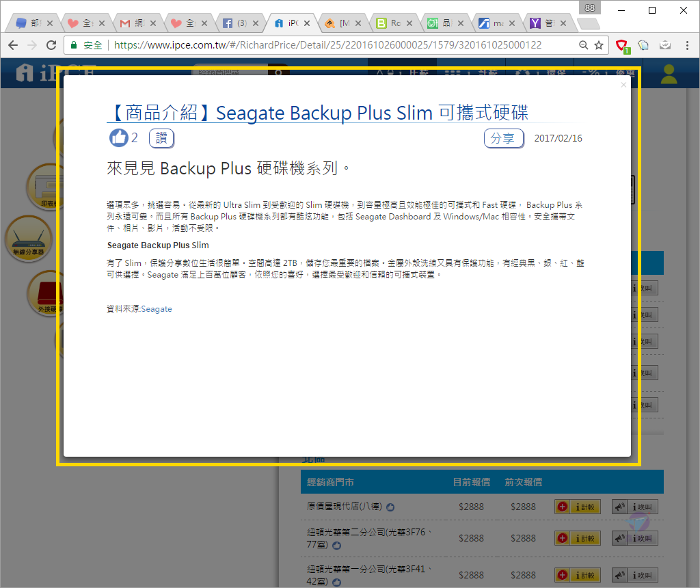
Task: Click 計較 button in 紐頓光華第一分公司 row
Action: click(577, 575)
